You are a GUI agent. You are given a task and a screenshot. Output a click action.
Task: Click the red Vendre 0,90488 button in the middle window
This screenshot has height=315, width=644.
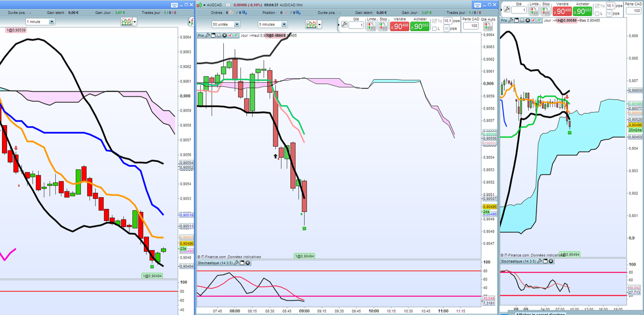click(399, 26)
